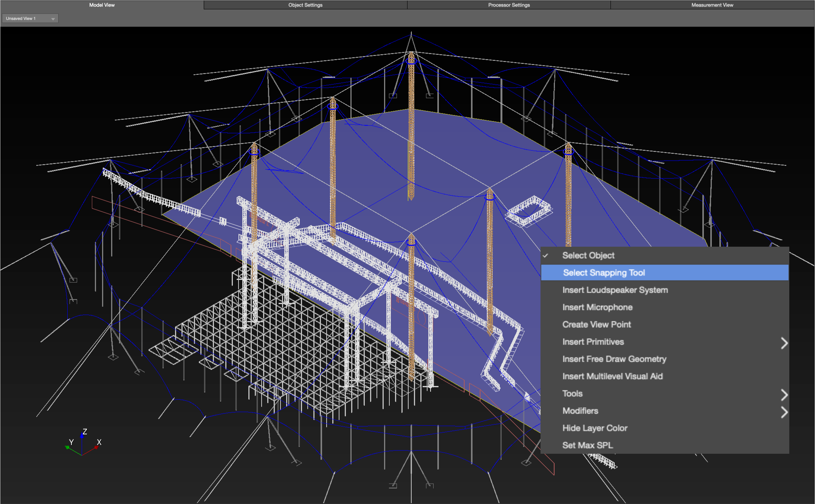Open the Insert Primitives submenu
The image size is (815, 504).
(x=665, y=342)
